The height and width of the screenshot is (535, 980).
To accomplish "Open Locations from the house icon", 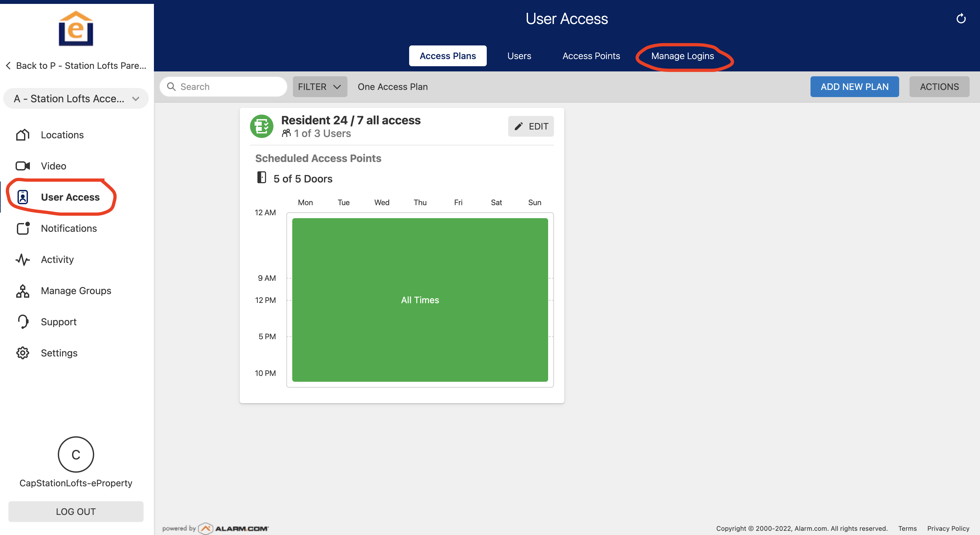I will point(23,135).
